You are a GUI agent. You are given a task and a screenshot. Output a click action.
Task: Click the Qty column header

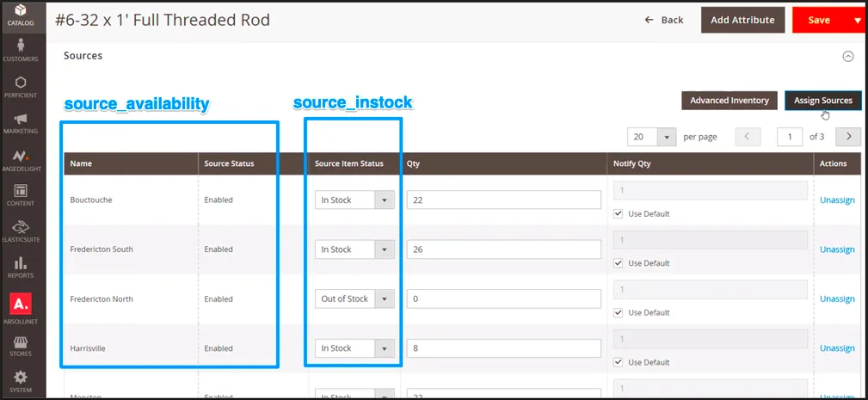[504, 163]
